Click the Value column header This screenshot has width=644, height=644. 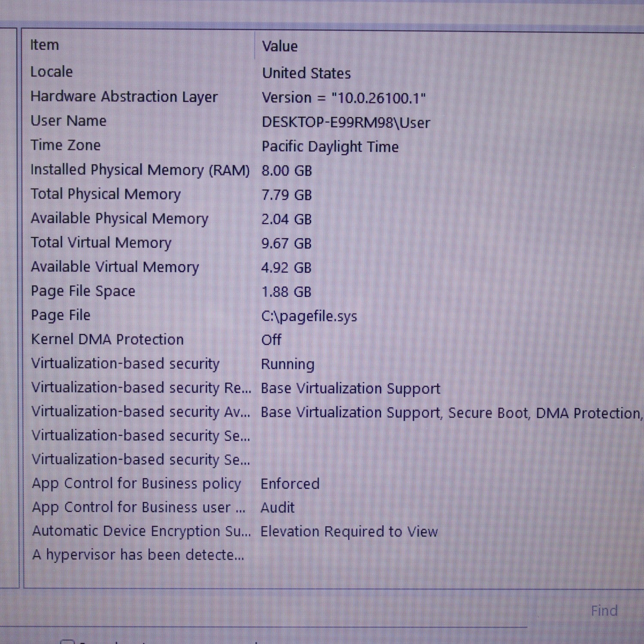click(279, 46)
